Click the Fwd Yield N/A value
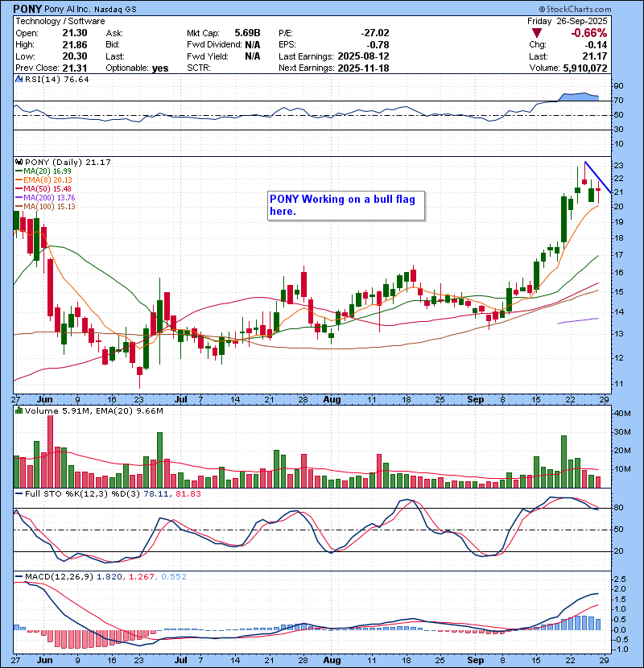The width and height of the screenshot is (644, 668). [252, 56]
